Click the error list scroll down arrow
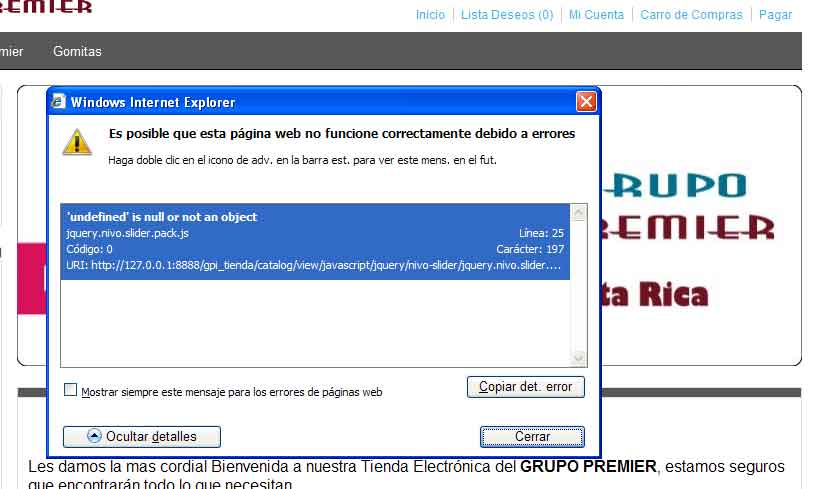Screen dimensions: 832x489 579,358
